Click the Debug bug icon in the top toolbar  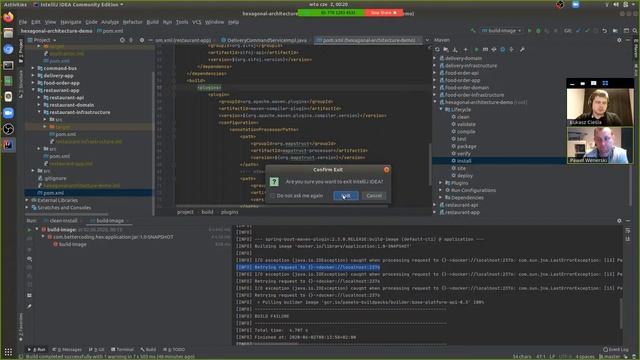[x=538, y=31]
